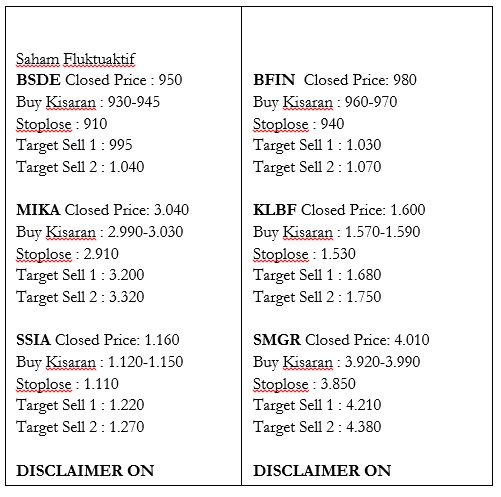Click SMGR Target Sell 1 value 4.210
The height and width of the screenshot is (497, 501).
point(364,405)
